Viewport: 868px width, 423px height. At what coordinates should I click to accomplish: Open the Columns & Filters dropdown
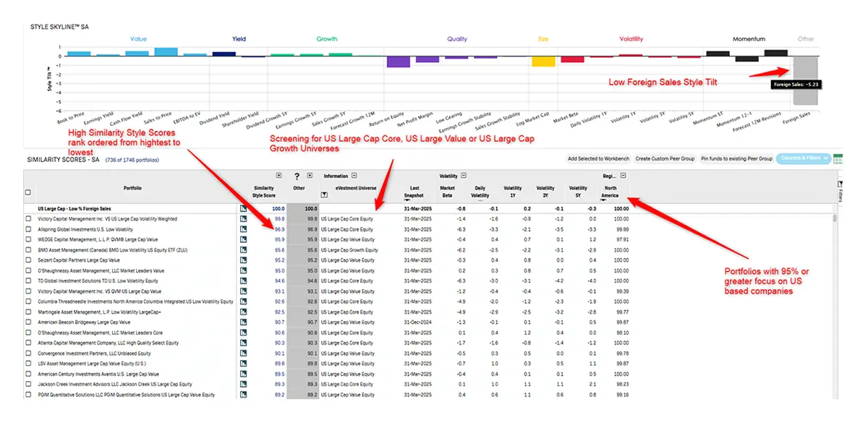803,158
